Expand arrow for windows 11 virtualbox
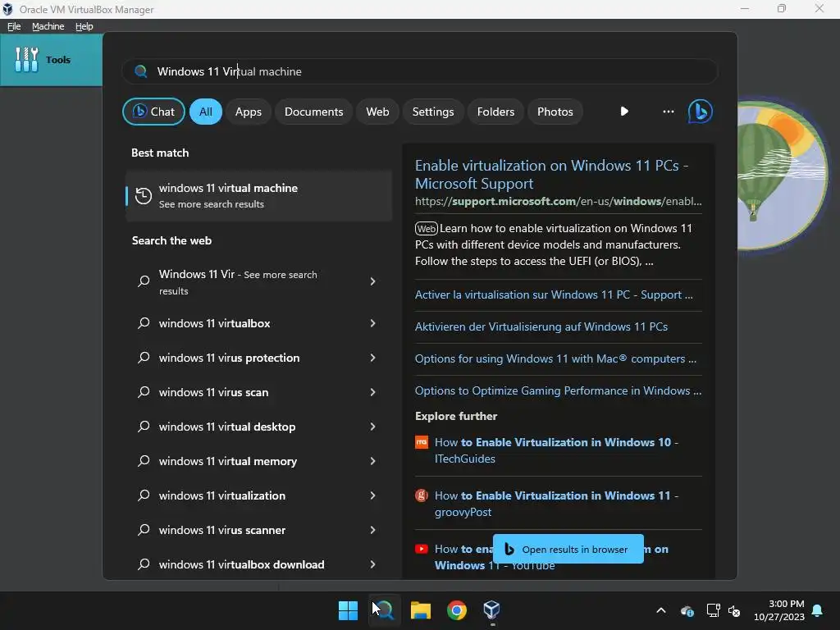The image size is (840, 630). coord(373,323)
